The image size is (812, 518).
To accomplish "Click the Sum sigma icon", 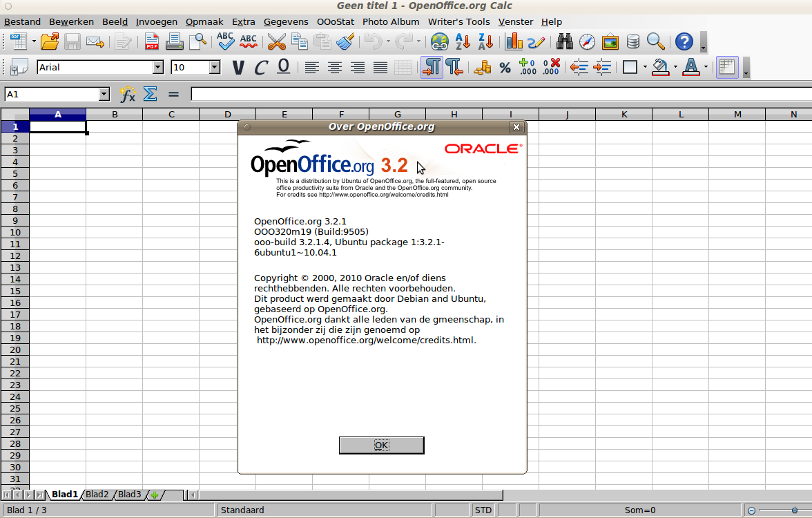I will pyautogui.click(x=150, y=95).
